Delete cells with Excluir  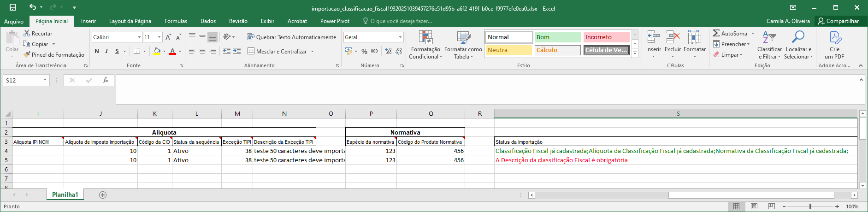[673, 45]
